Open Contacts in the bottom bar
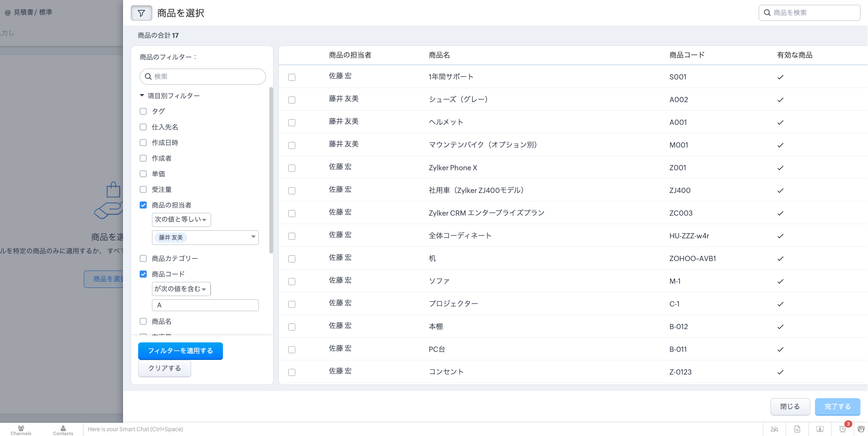This screenshot has width=868, height=436. (63, 430)
